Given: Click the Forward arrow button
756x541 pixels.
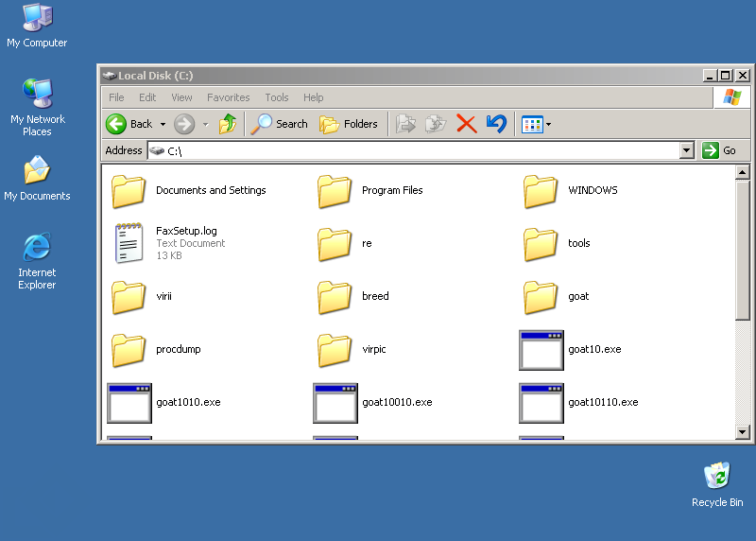Looking at the screenshot, I should [184, 124].
